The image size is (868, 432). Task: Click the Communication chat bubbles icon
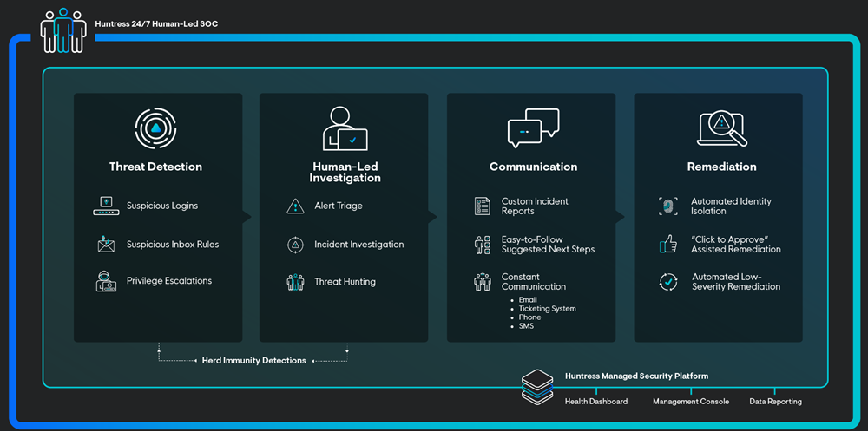click(533, 128)
